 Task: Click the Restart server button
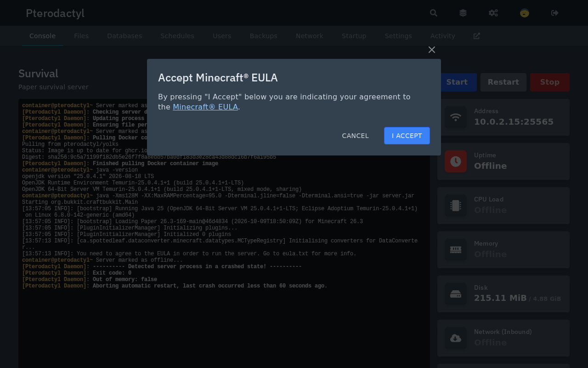click(503, 82)
